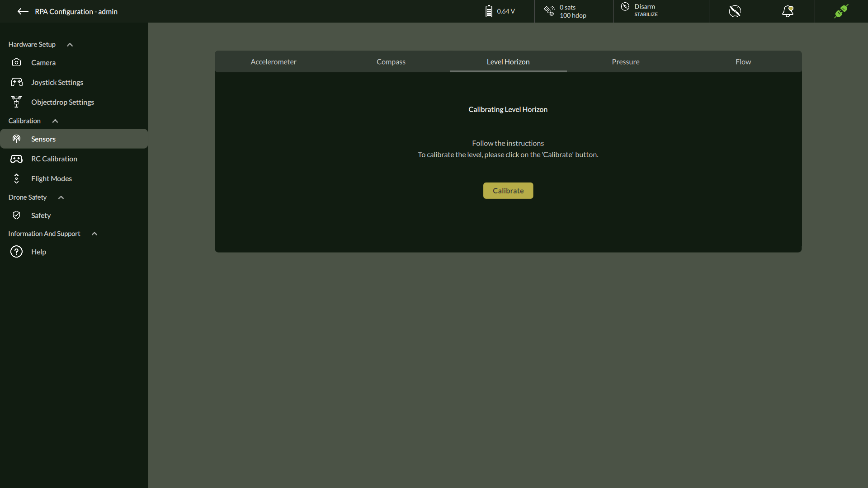
Task: Click the GPS satellite icon
Action: pyautogui.click(x=549, y=11)
